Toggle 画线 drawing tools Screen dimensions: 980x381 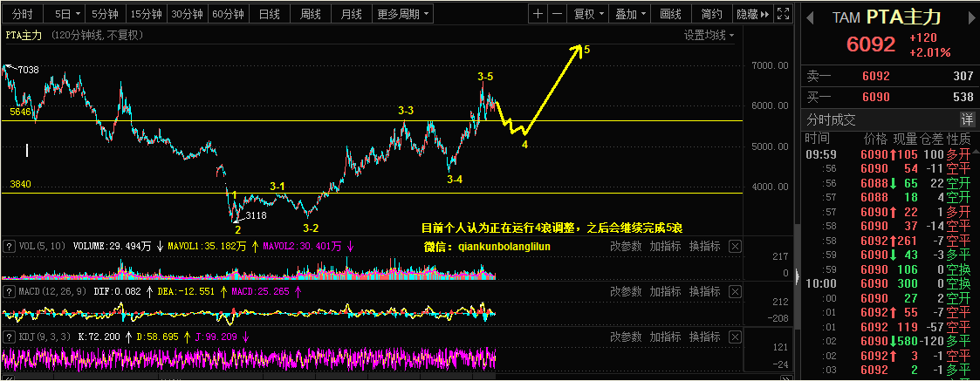coord(670,14)
